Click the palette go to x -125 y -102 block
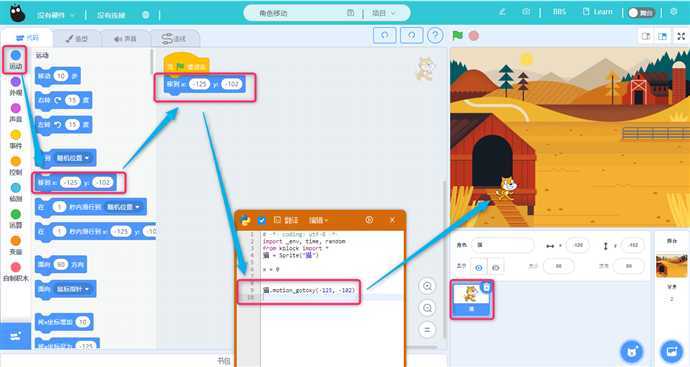690x367 pixels. [76, 182]
